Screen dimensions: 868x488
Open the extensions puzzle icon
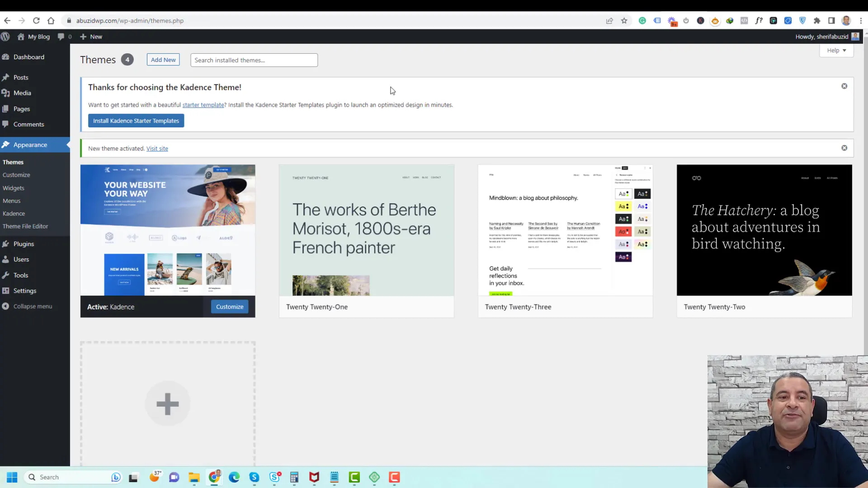(817, 20)
